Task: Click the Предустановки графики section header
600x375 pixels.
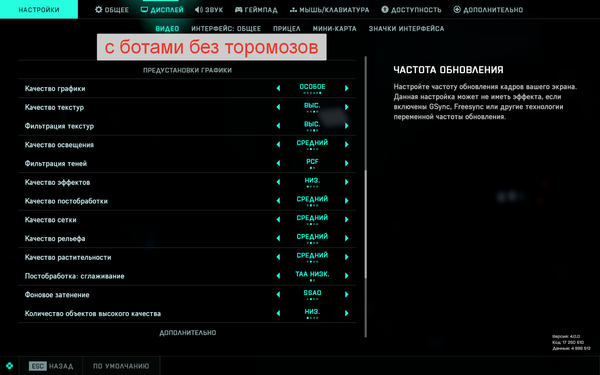Action: (188, 70)
